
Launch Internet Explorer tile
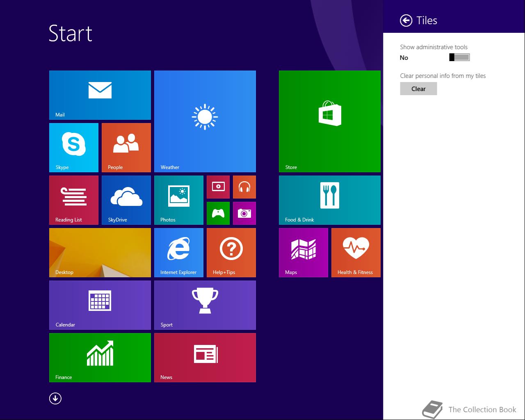tap(179, 253)
